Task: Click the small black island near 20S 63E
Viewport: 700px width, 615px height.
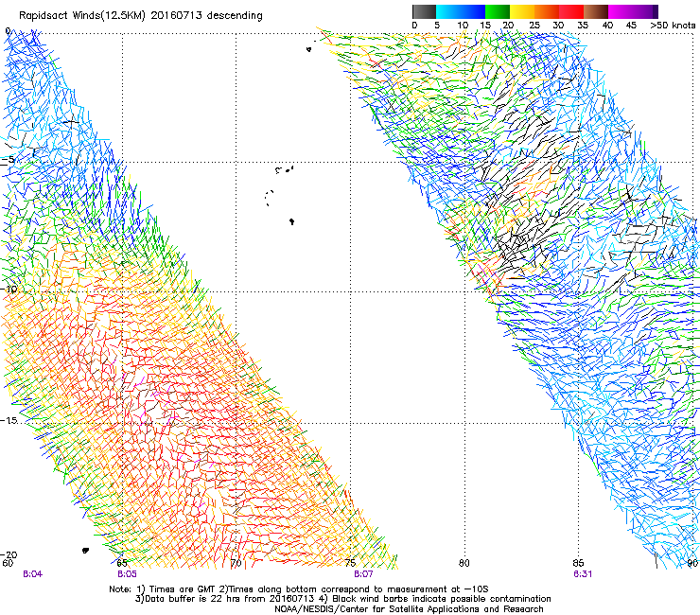Action: click(x=85, y=551)
